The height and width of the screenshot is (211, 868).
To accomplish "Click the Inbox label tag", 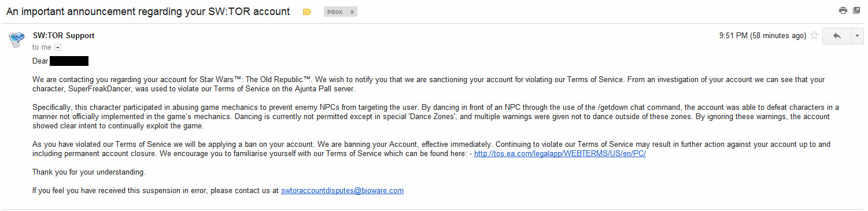I will pyautogui.click(x=335, y=12).
